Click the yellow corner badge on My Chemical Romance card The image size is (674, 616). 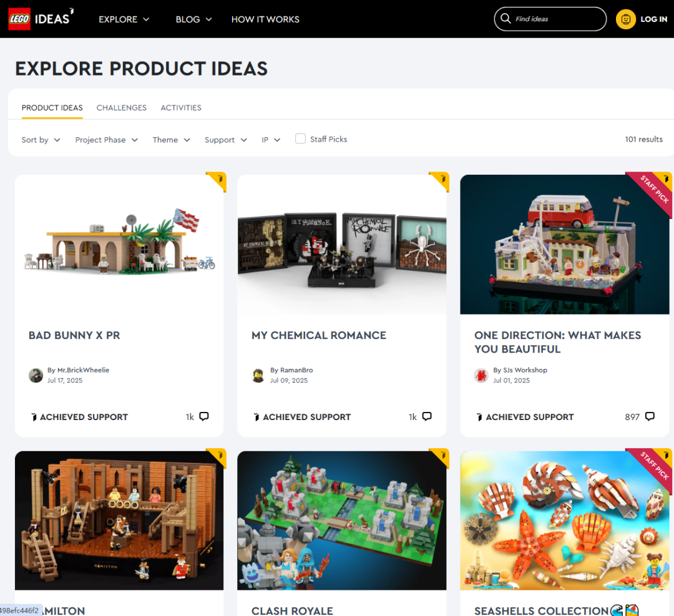click(441, 180)
